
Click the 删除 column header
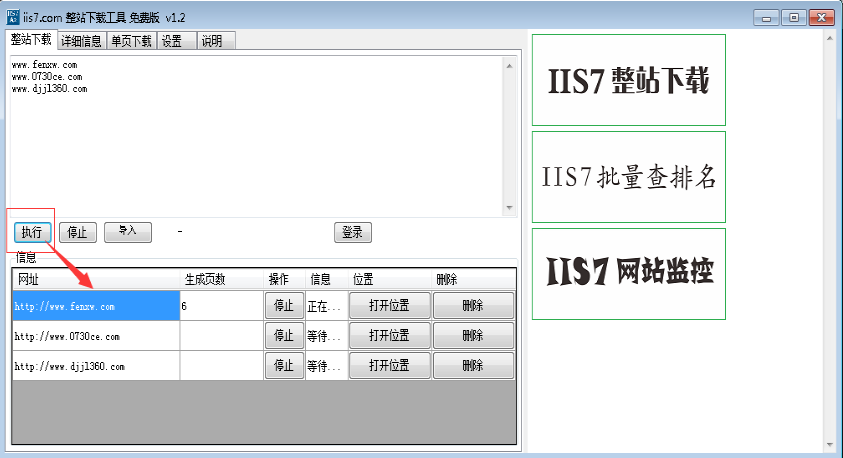474,280
